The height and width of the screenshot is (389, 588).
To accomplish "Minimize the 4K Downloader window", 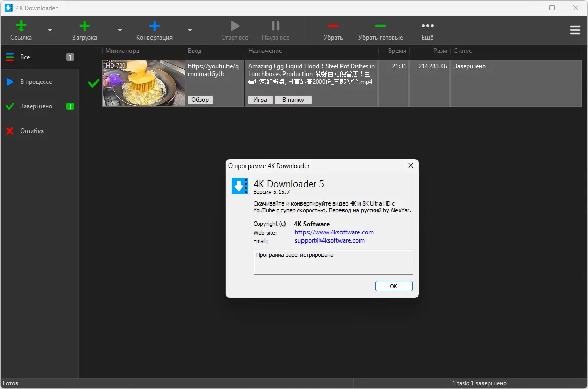I will pos(529,8).
